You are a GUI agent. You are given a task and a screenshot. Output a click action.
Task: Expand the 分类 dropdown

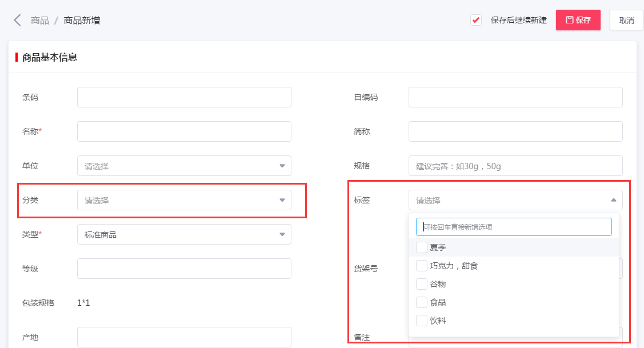click(x=184, y=200)
